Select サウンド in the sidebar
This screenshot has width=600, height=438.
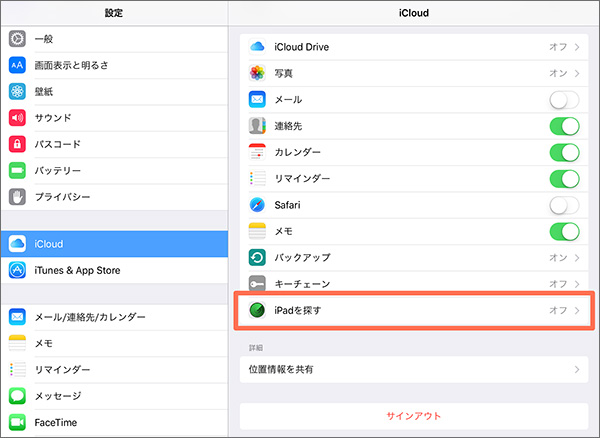(x=114, y=118)
